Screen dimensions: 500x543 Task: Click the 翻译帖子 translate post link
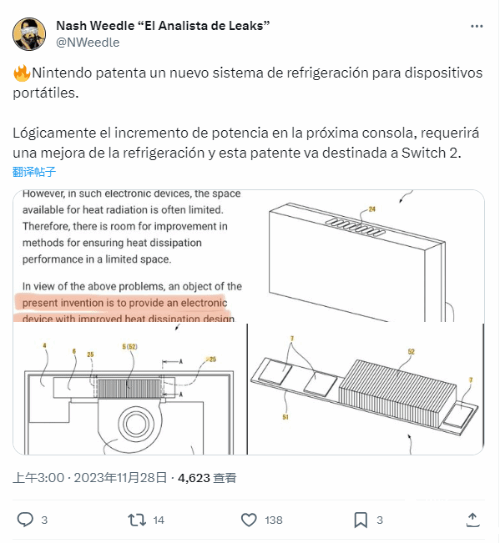[x=34, y=171]
